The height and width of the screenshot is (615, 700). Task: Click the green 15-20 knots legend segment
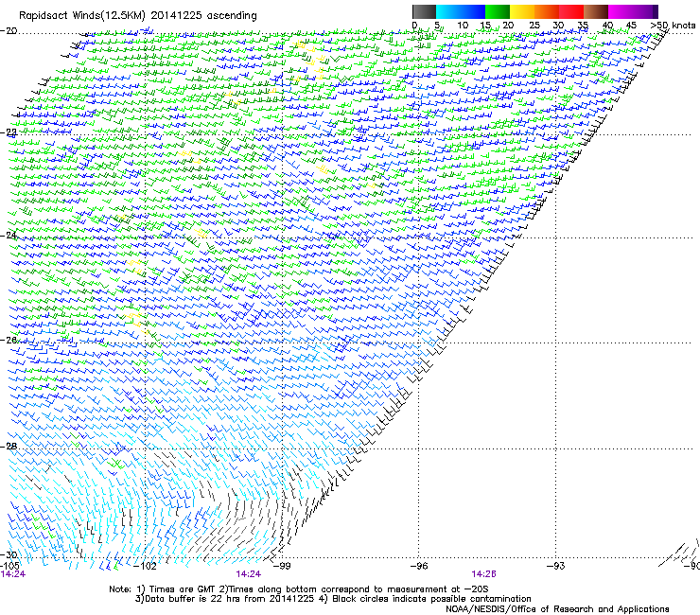tap(498, 11)
